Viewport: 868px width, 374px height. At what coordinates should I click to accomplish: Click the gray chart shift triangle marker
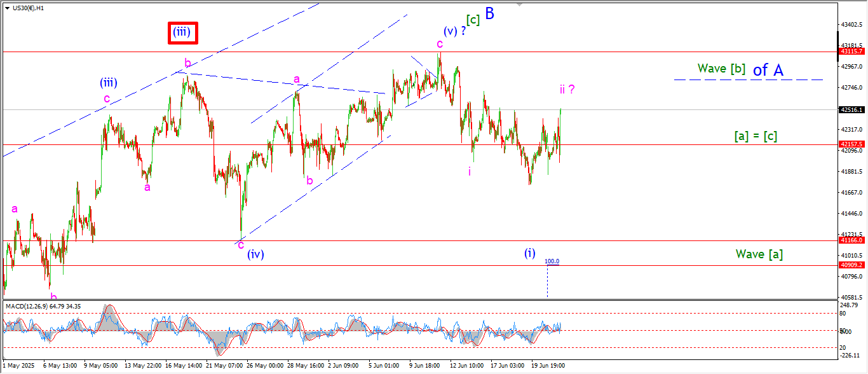coord(520,4)
